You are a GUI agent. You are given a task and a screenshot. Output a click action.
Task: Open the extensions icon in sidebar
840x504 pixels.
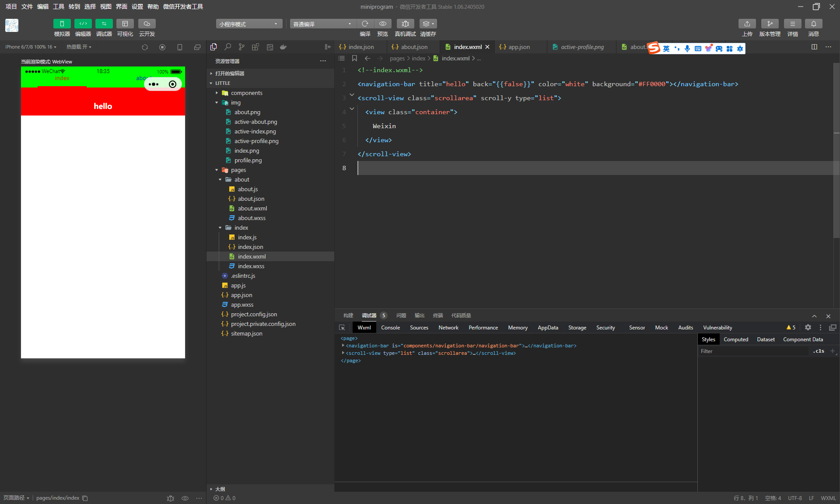(255, 47)
